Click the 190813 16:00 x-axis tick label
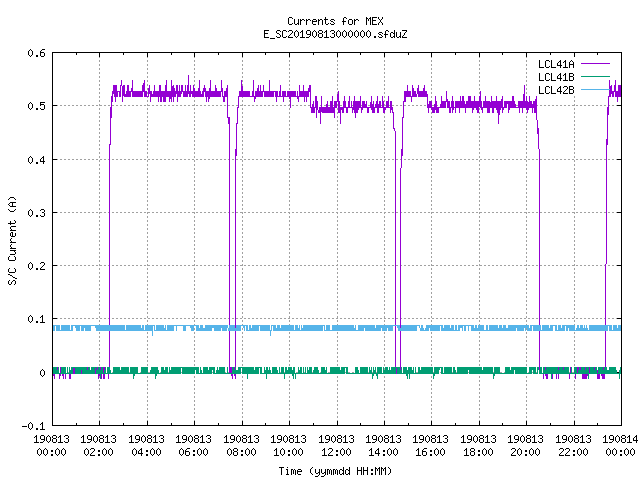This screenshot has height=480, width=640. 431,446
